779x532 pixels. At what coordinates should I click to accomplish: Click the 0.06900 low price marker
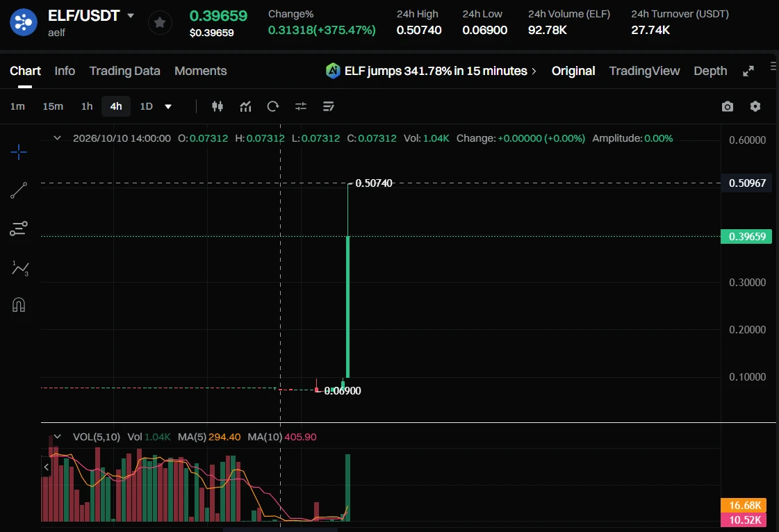(x=343, y=391)
